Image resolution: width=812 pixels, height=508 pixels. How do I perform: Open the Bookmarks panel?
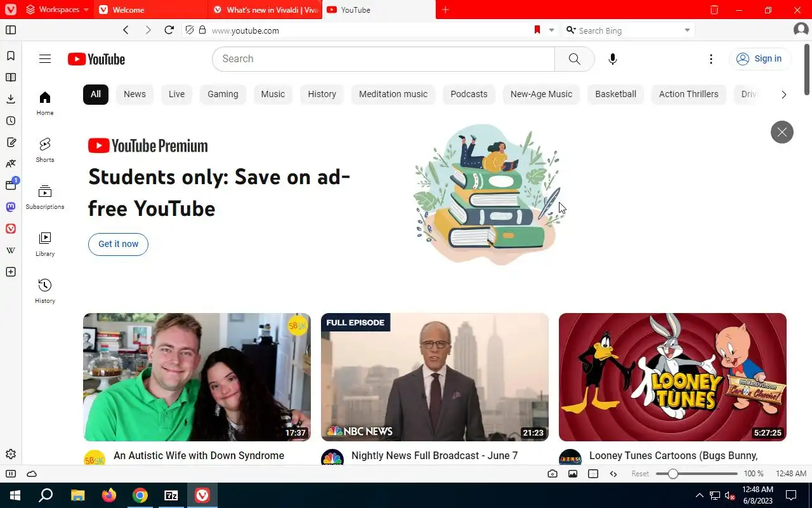(x=11, y=56)
